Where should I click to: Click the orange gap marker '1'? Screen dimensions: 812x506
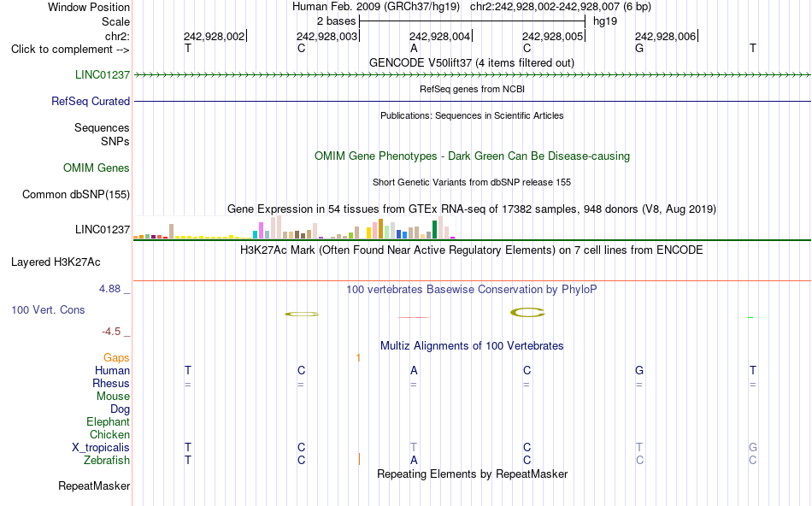coord(358,358)
